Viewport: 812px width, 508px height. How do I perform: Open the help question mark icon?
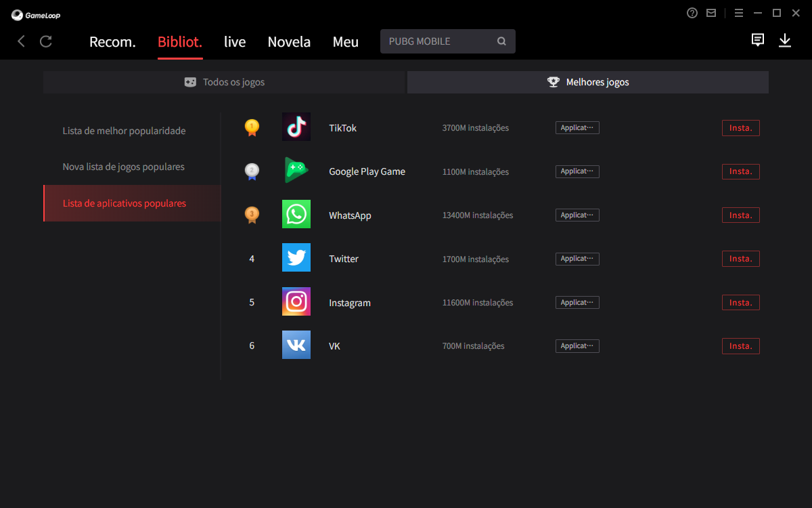coord(692,13)
